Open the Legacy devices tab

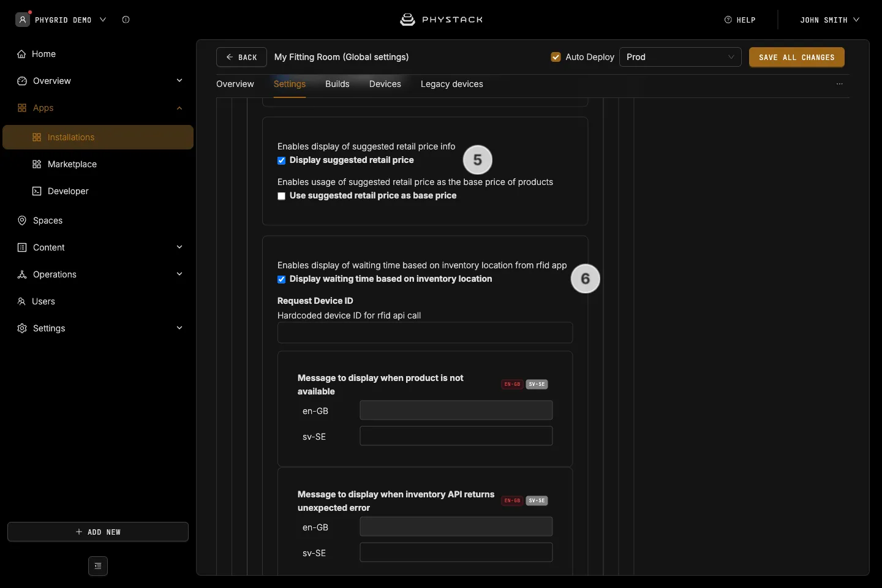(452, 84)
